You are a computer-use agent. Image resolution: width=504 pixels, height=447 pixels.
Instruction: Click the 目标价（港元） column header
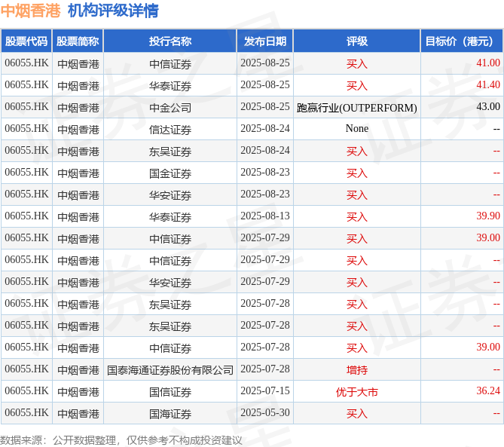(x=462, y=41)
